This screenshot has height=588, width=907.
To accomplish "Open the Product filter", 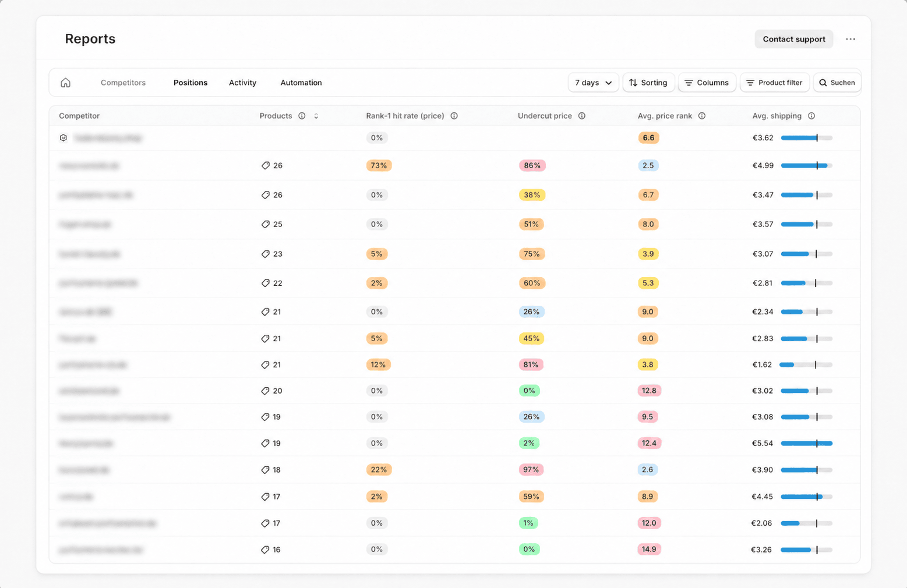I will tap(774, 83).
